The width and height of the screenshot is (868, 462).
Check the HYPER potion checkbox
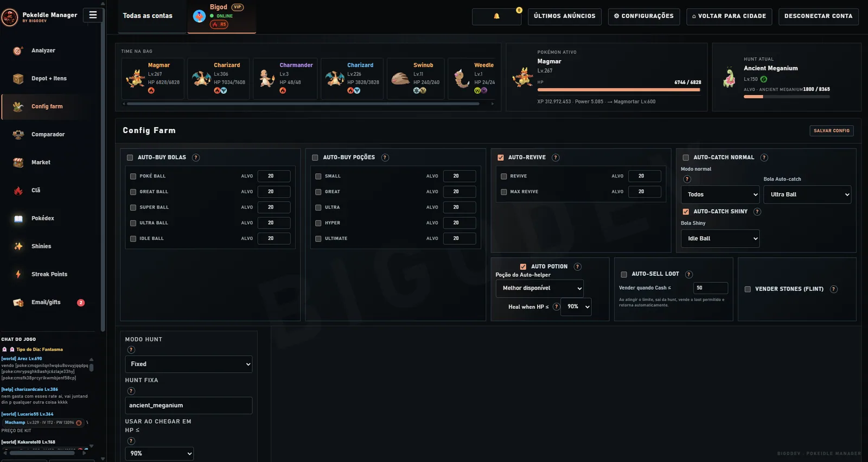(x=318, y=223)
